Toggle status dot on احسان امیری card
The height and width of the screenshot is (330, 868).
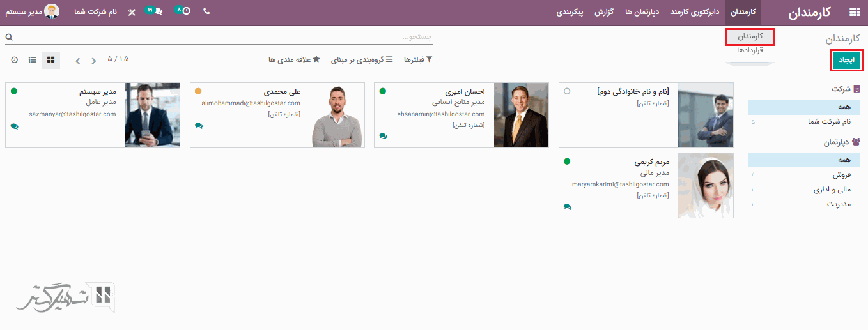click(x=383, y=91)
